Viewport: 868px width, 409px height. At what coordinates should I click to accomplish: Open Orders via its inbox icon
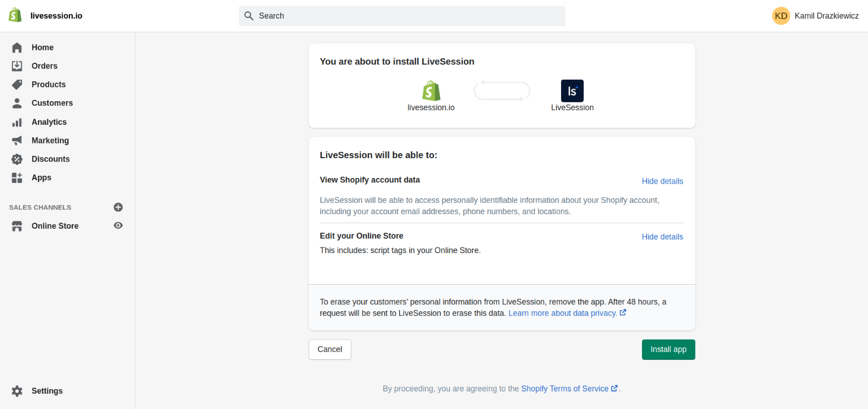click(17, 66)
